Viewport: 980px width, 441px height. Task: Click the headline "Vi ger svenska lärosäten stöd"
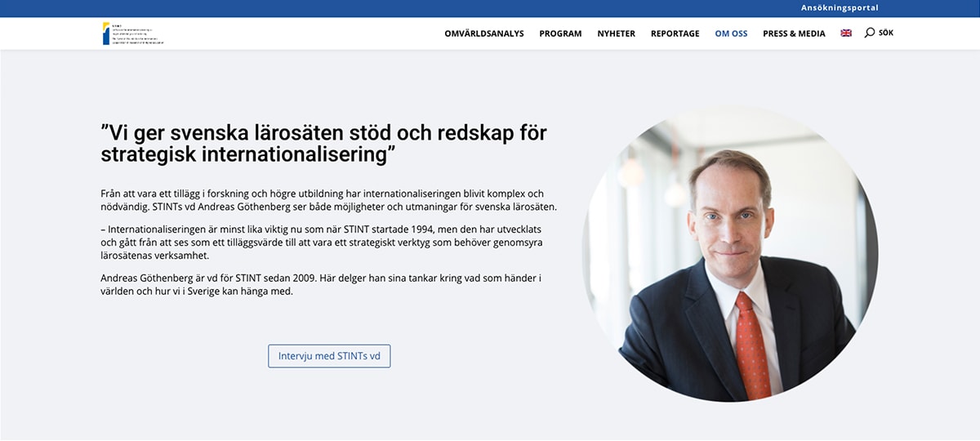coord(323,143)
